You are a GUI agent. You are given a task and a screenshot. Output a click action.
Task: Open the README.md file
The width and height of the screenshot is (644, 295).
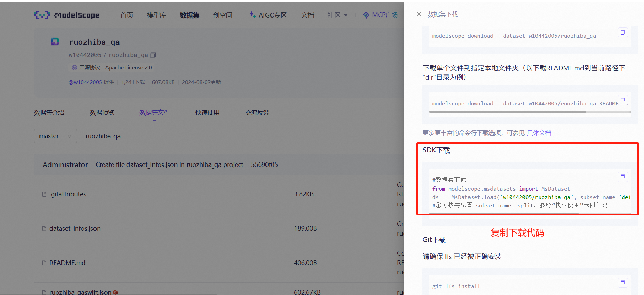(x=67, y=263)
